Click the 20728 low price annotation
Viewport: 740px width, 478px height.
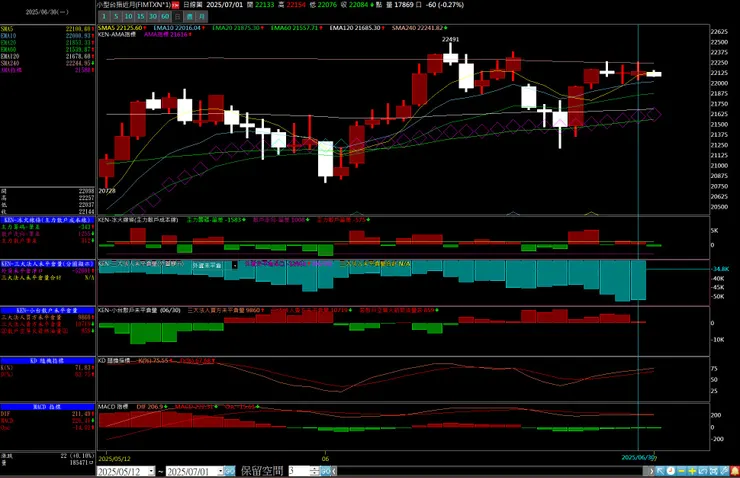(x=107, y=191)
